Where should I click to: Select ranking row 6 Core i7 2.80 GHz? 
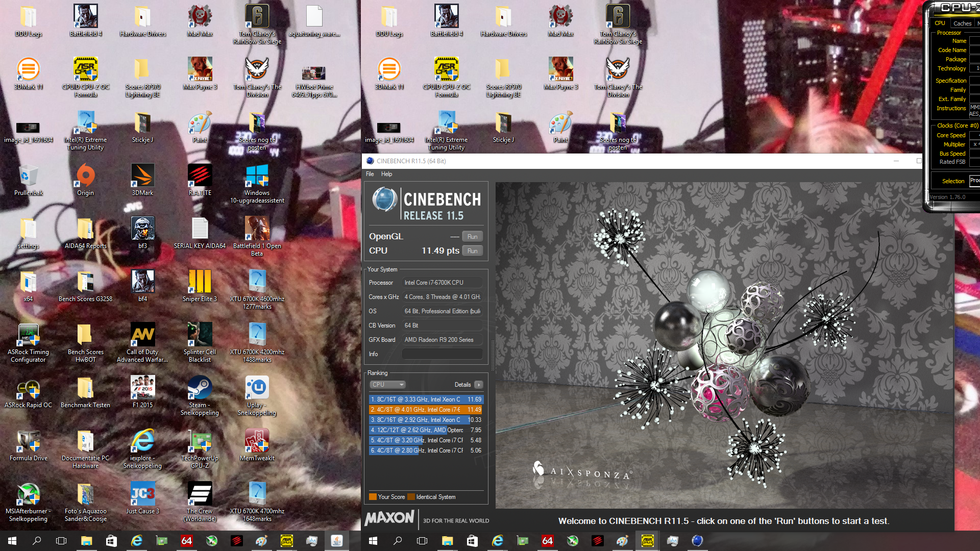point(426,450)
